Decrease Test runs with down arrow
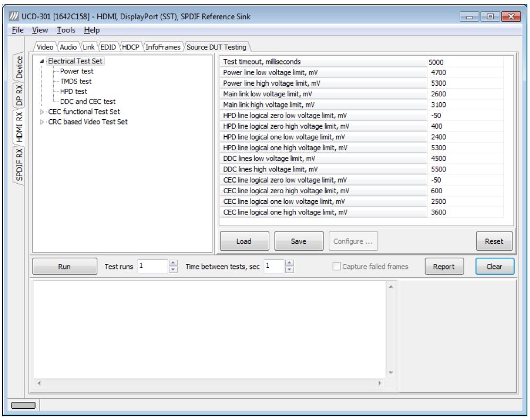 pos(173,269)
